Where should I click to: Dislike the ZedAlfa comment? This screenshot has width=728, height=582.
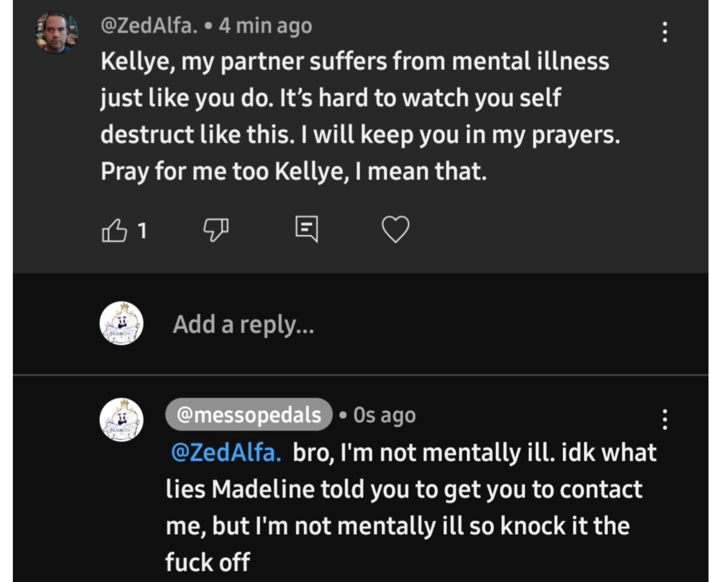(x=216, y=230)
